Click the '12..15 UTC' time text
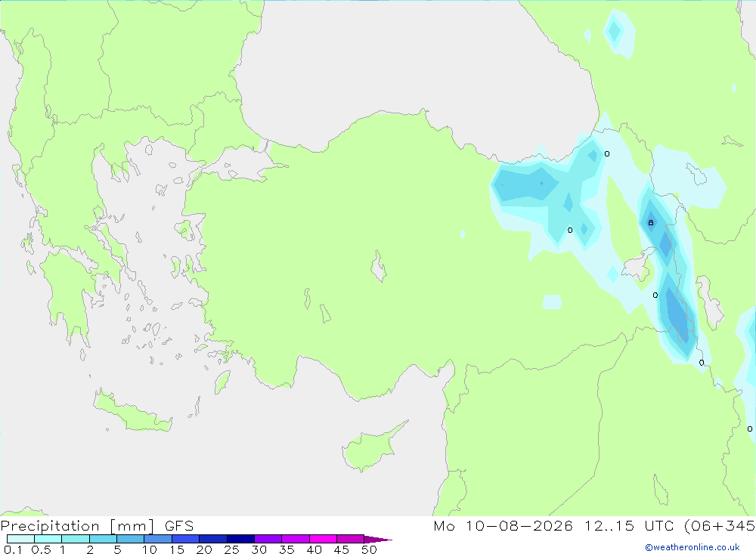 629,526
